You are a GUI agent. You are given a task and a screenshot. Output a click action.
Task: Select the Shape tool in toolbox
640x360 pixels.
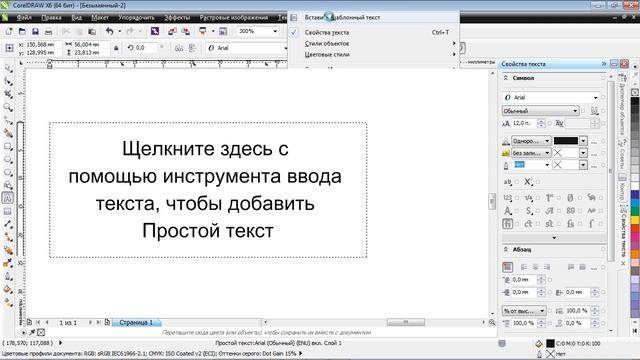click(8, 81)
